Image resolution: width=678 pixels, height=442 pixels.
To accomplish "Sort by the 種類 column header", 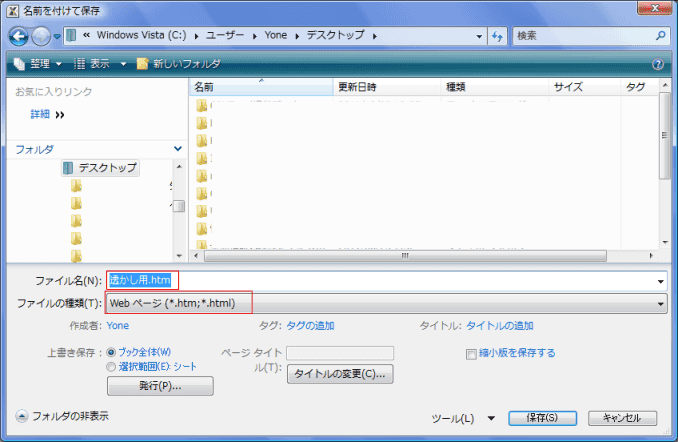I will (494, 87).
